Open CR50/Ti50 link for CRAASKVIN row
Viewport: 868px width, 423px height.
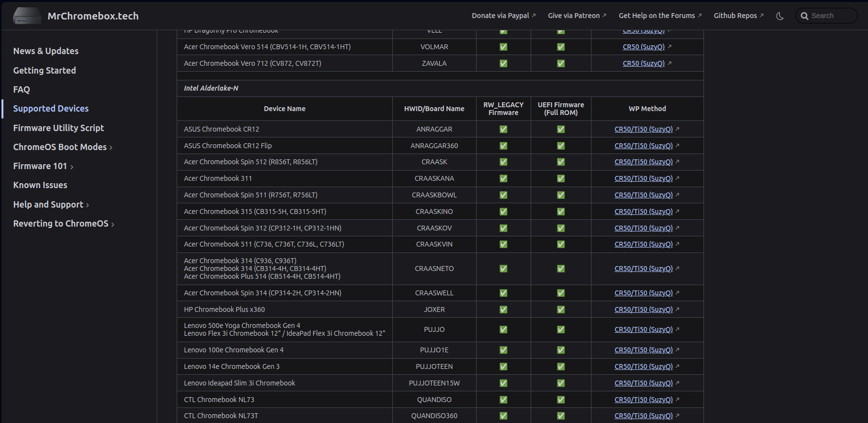coord(644,244)
